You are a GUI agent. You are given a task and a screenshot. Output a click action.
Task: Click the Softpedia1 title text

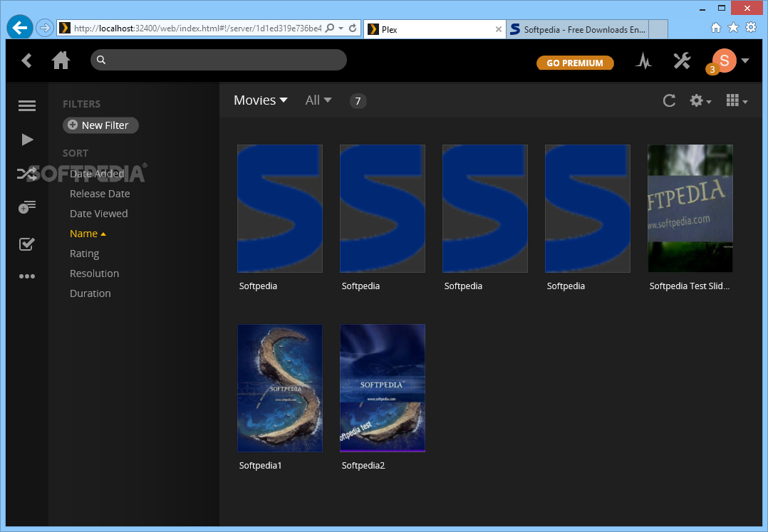[x=261, y=466]
